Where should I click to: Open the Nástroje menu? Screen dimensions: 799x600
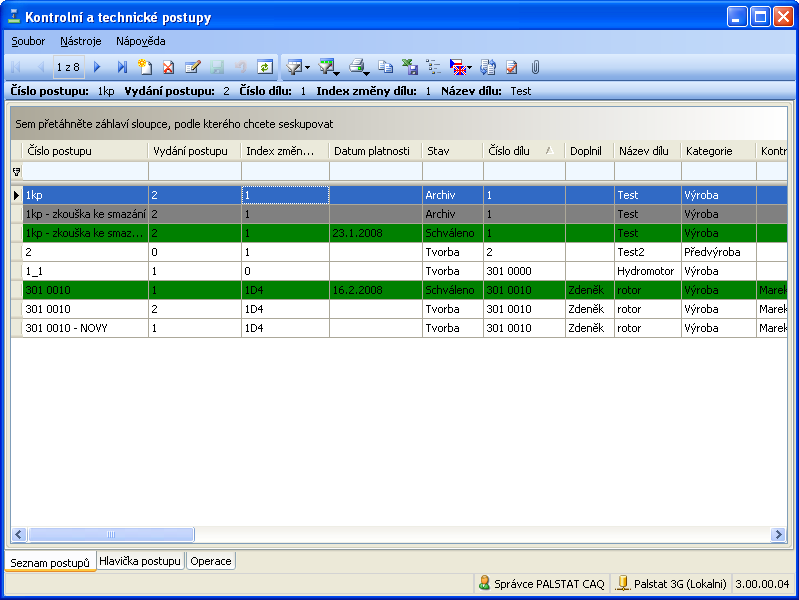coord(81,41)
